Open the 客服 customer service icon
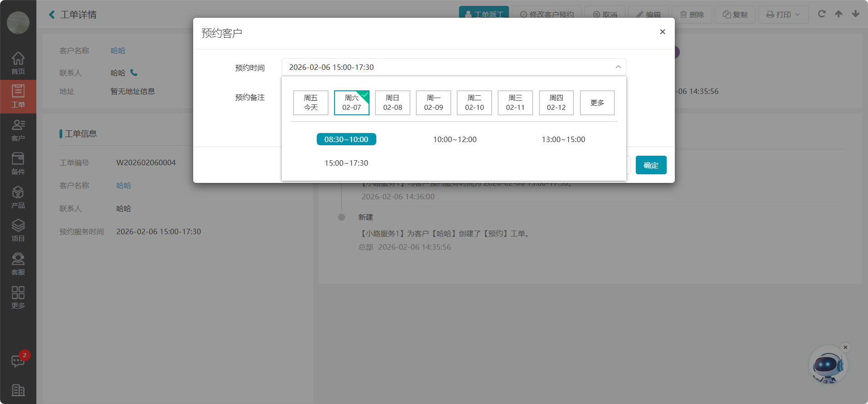This screenshot has height=404, width=868. tap(18, 264)
